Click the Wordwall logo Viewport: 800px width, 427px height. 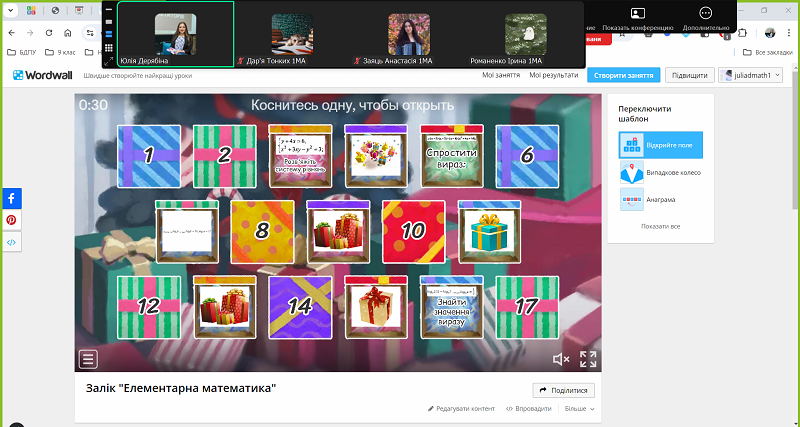point(40,75)
